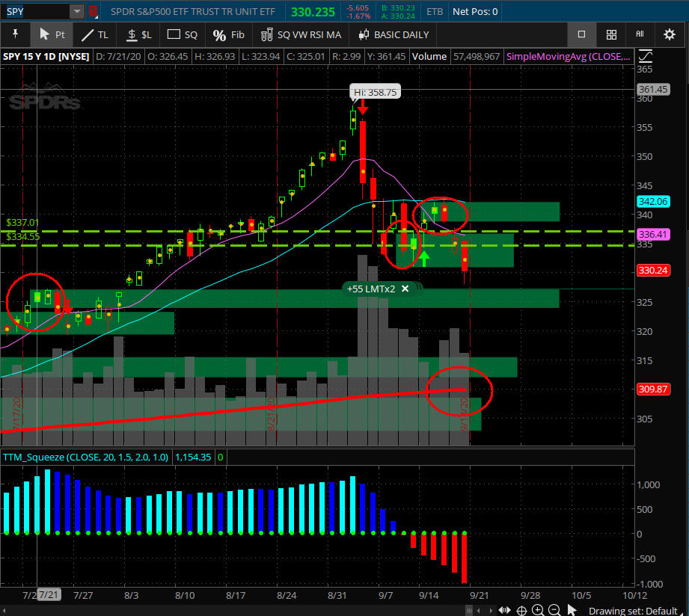Toggle the pin drawing toolbar icon
This screenshot has width=689, height=616.
click(x=16, y=34)
